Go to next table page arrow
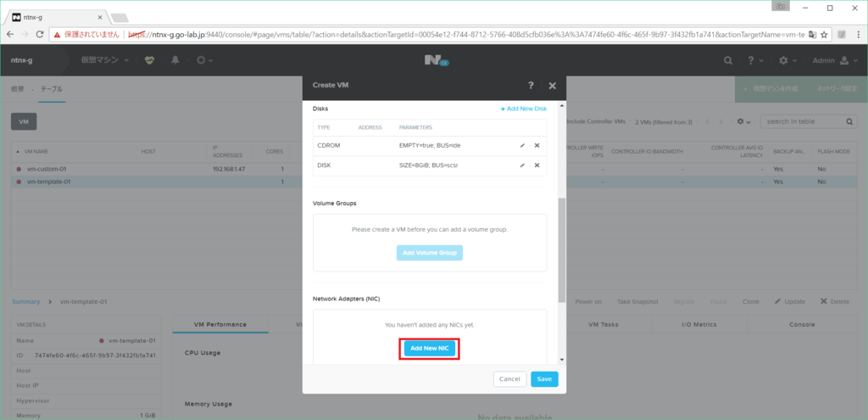Viewport: 868px width, 420px height. [721, 121]
